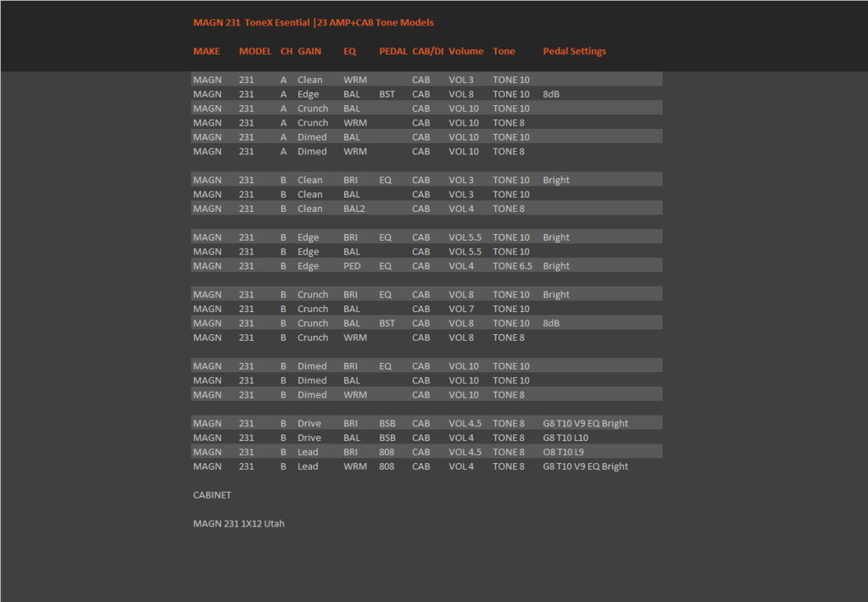Click the EQ column header
Screen dimensions: 868x602
[x=350, y=51]
